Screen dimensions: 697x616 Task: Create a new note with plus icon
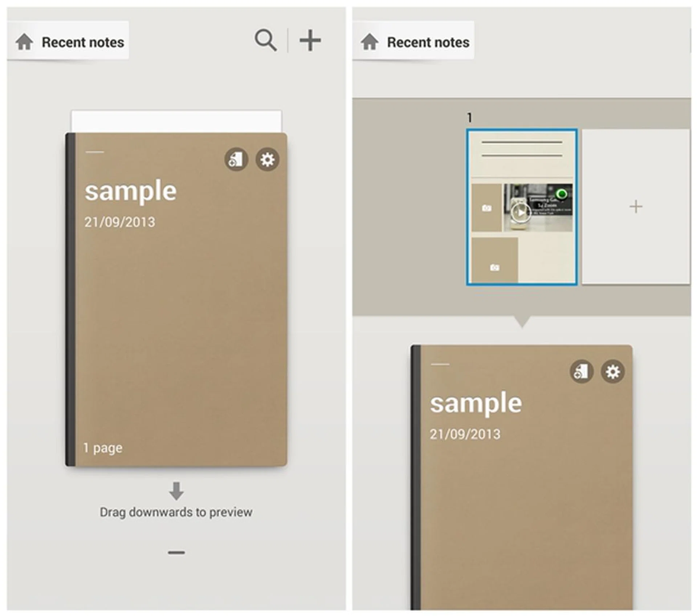coord(310,40)
